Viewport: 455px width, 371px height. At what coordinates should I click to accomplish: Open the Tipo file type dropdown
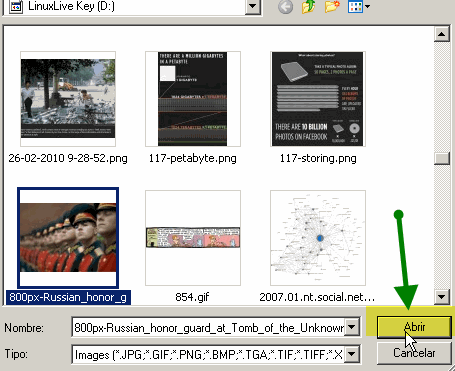tap(352, 354)
